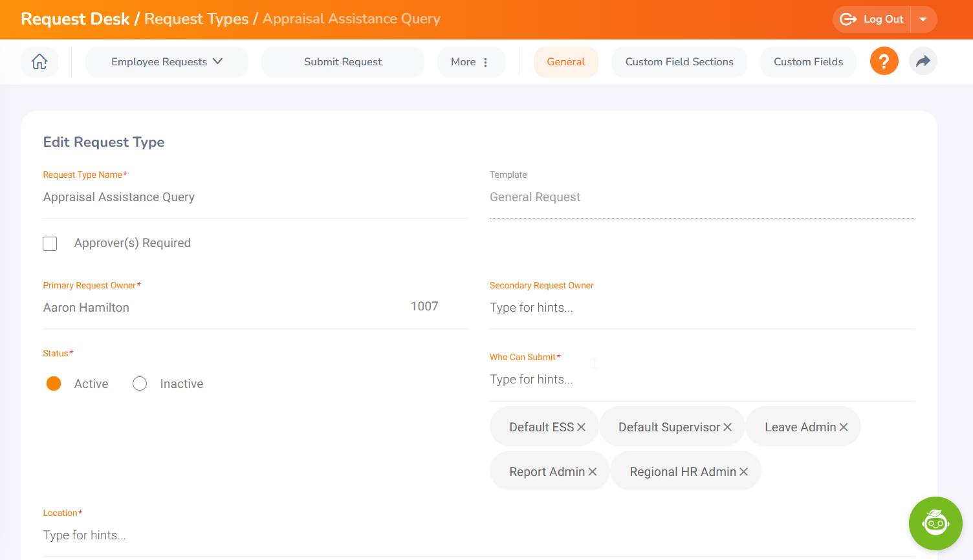Remove the Regional HR Admin tag
973x560 pixels.
743,472
